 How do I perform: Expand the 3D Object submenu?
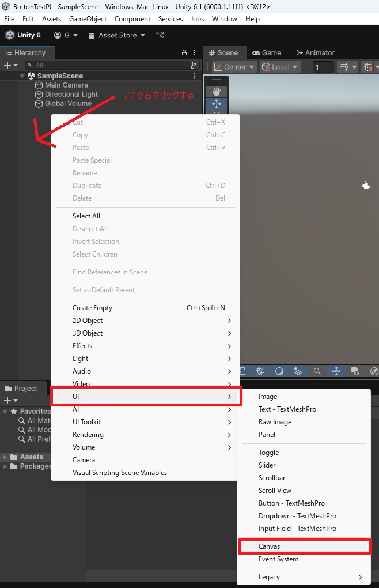[145, 333]
